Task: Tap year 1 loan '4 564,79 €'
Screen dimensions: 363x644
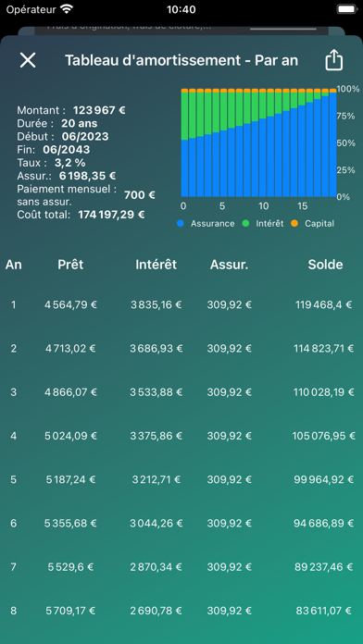Action: pyautogui.click(x=70, y=304)
